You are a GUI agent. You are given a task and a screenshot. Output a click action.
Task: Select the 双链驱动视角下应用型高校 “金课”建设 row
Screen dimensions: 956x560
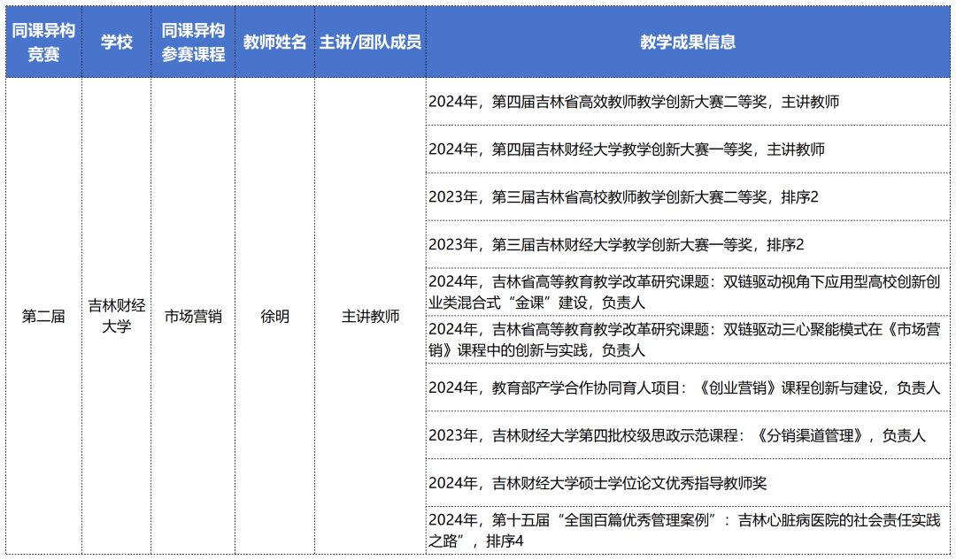tap(688, 292)
